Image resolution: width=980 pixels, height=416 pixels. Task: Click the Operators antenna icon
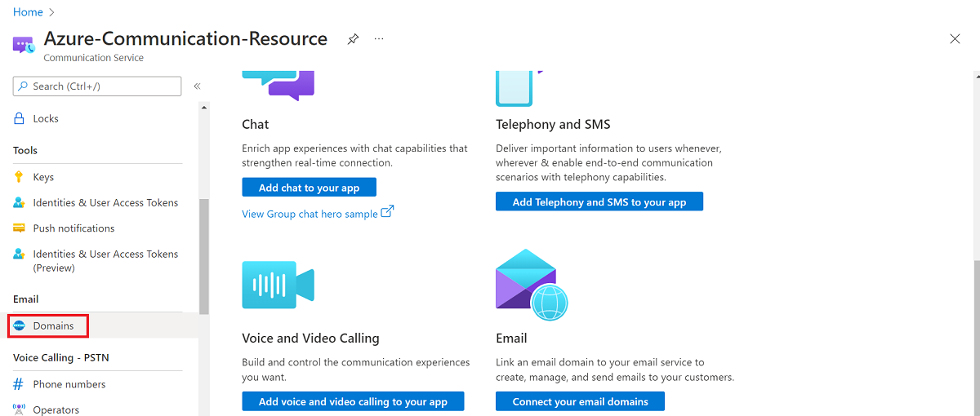tap(20, 409)
